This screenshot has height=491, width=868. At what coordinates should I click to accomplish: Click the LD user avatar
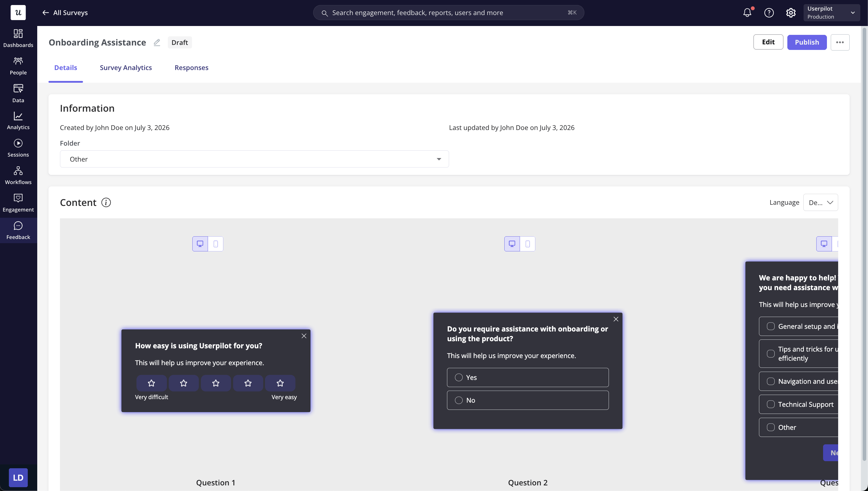18,477
